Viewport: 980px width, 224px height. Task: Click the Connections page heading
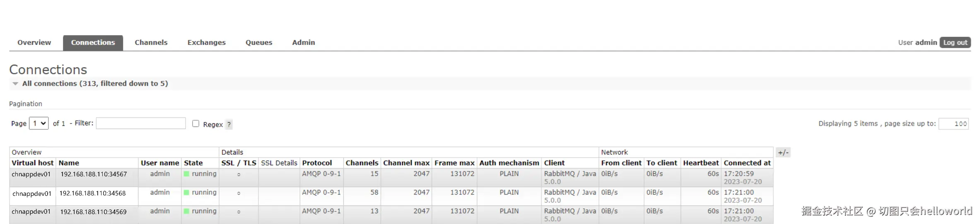(x=48, y=69)
